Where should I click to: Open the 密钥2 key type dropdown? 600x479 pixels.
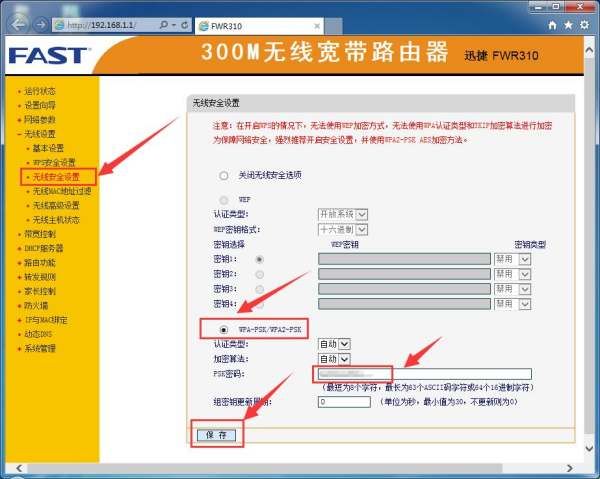click(x=512, y=274)
